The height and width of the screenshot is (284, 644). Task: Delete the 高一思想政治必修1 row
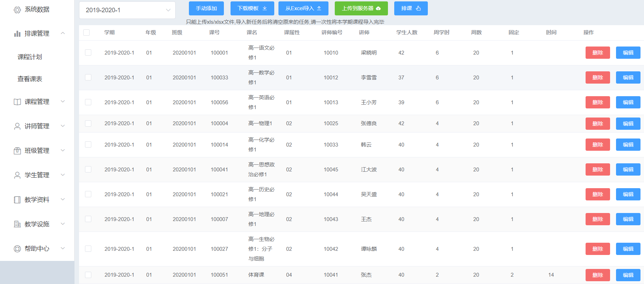(598, 170)
